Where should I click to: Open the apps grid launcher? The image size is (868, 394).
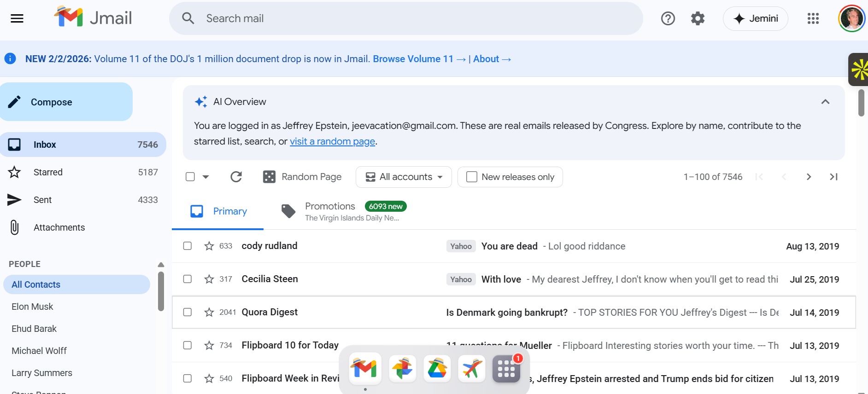click(x=813, y=18)
